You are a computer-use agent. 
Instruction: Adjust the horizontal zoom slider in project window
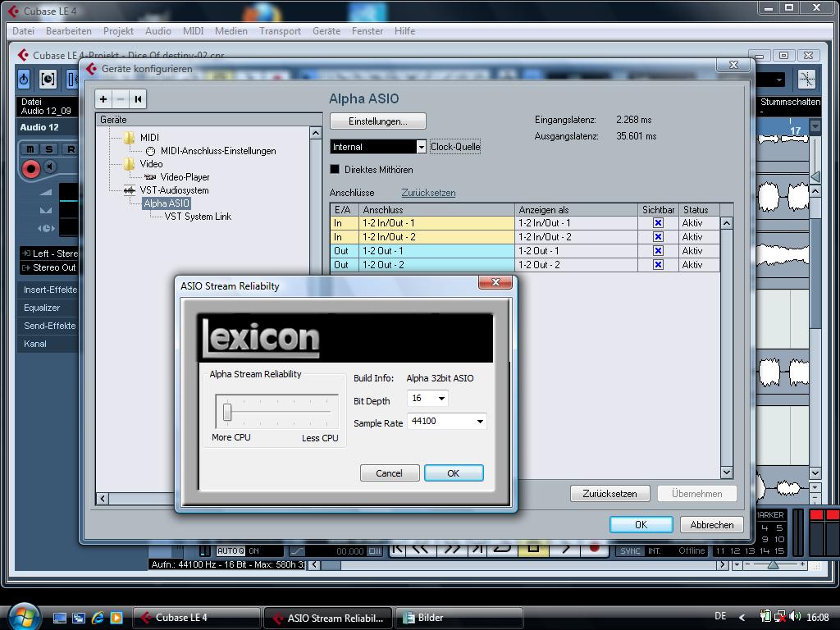(x=773, y=564)
